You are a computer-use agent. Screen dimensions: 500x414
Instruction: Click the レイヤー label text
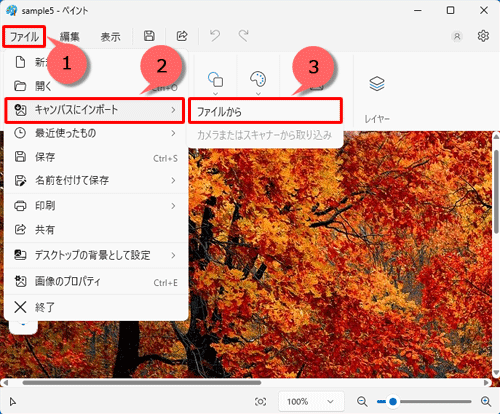377,119
